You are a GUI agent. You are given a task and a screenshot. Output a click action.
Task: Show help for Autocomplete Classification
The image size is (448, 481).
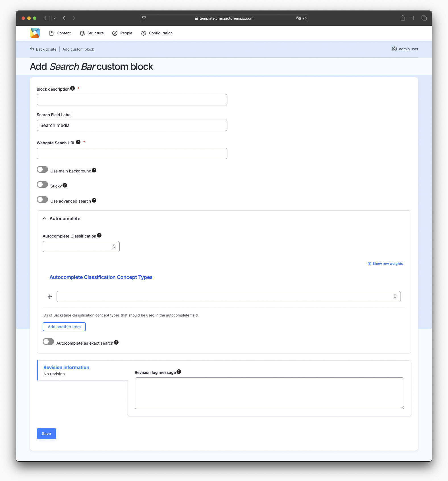99,235
